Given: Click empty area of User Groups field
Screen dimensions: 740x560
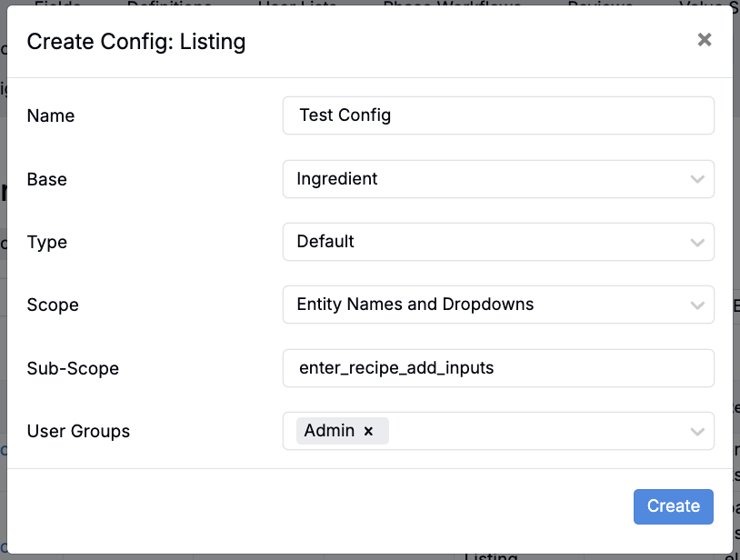Looking at the screenshot, I should point(536,431).
